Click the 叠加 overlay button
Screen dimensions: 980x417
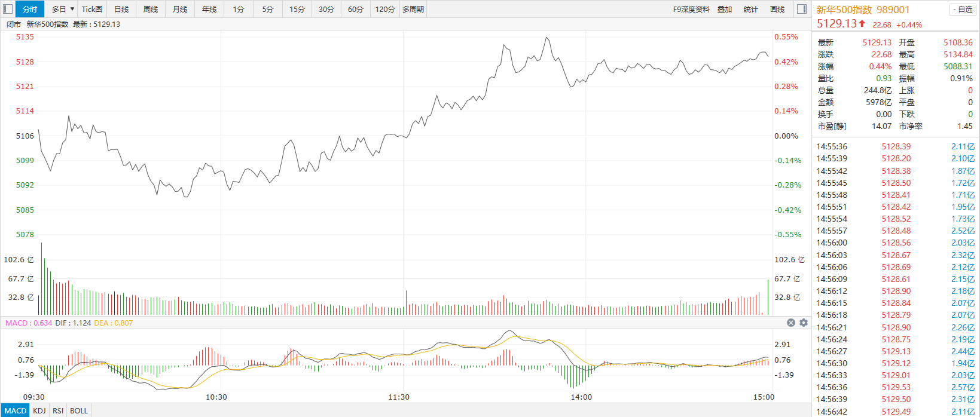coord(725,9)
